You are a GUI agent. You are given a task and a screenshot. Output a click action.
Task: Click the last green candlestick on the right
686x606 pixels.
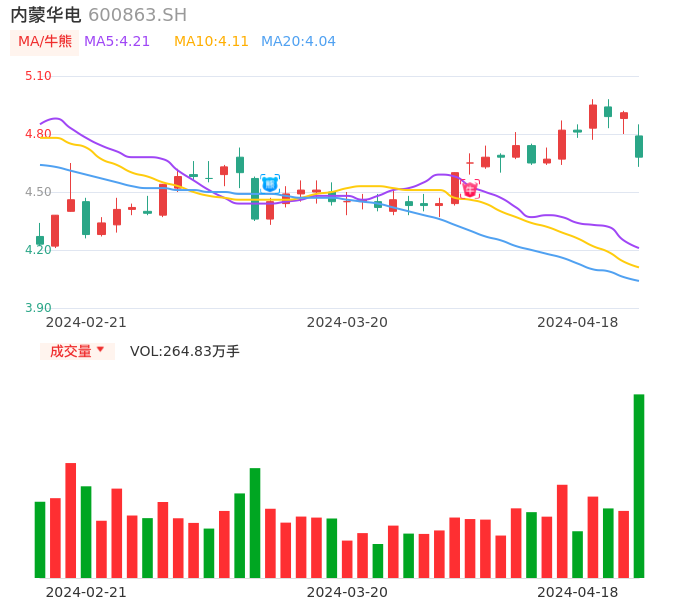click(x=639, y=146)
